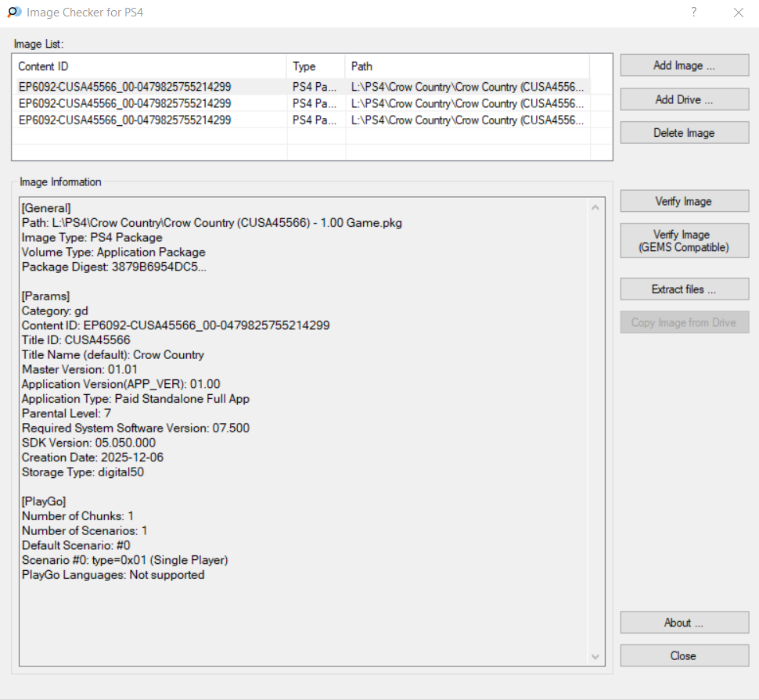The image size is (759, 700).
Task: Close the window with the title bar X
Action: (x=738, y=13)
